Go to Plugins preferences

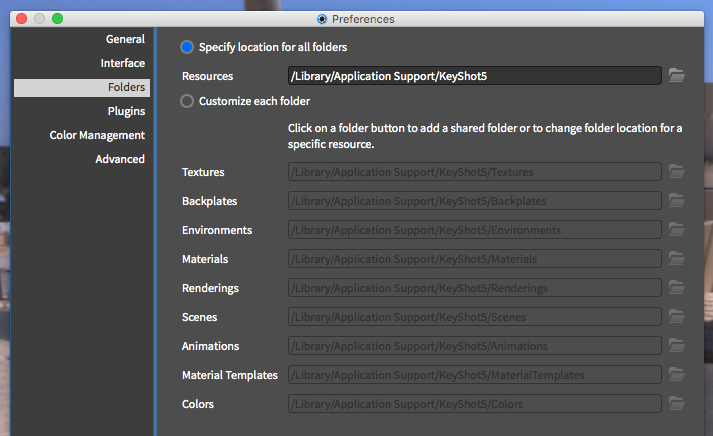pyautogui.click(x=126, y=111)
